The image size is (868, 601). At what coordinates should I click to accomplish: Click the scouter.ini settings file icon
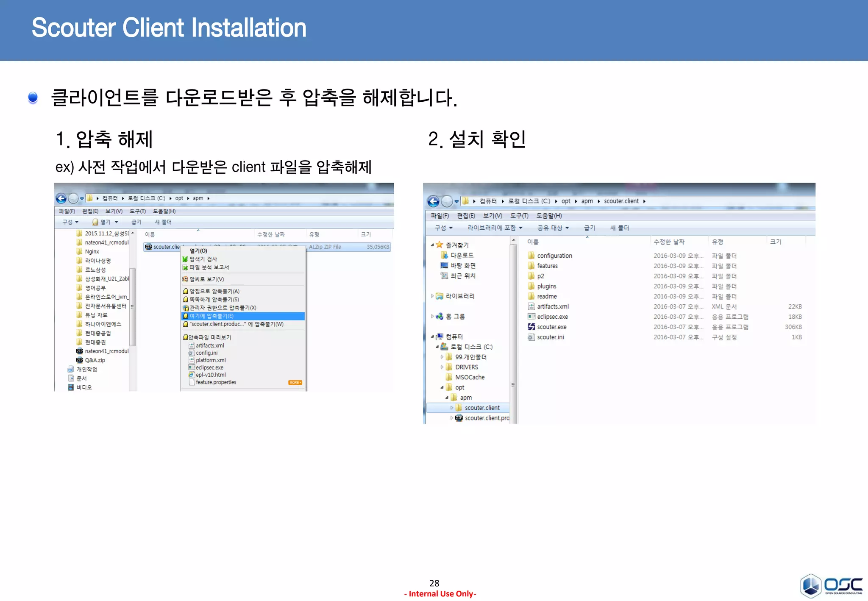(x=531, y=337)
